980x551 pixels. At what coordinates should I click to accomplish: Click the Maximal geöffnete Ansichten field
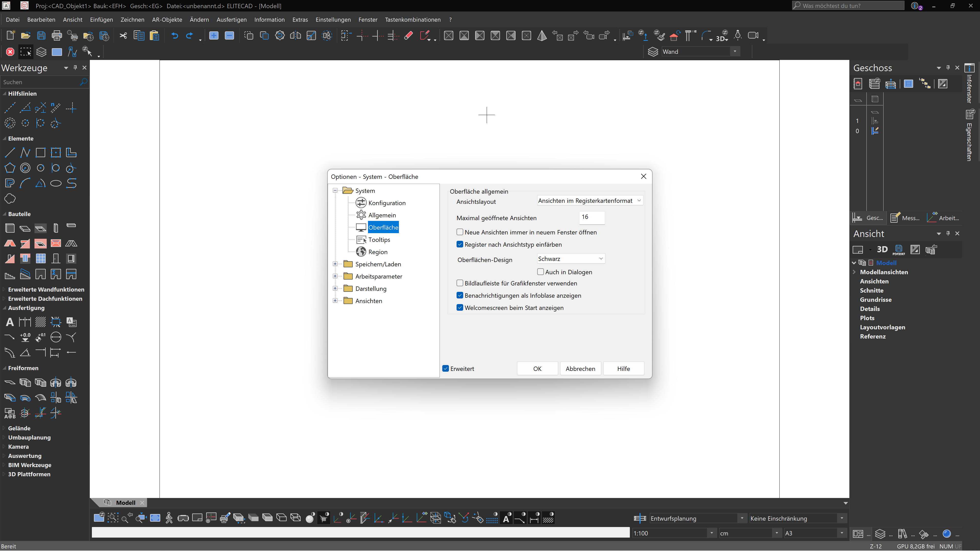[x=591, y=218]
